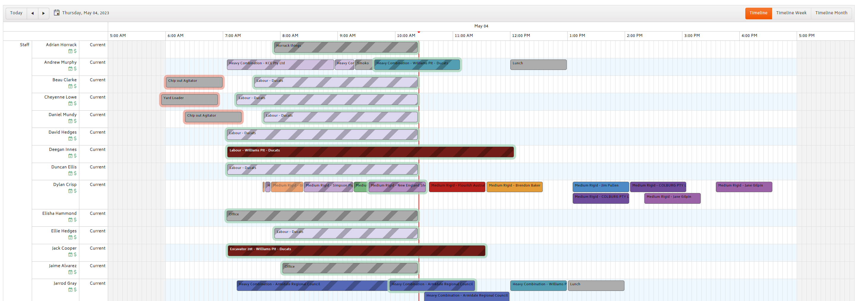Select Medium Rigid - Brendon Baker event
Image resolution: width=868 pixels, height=301 pixels.
coord(514,187)
